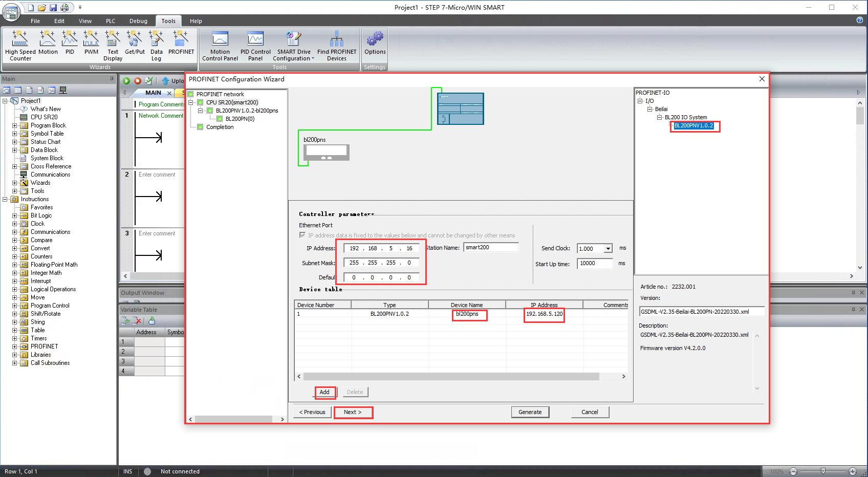Launch the Motion wizard
This screenshot has height=477, width=868.
[x=48, y=42]
